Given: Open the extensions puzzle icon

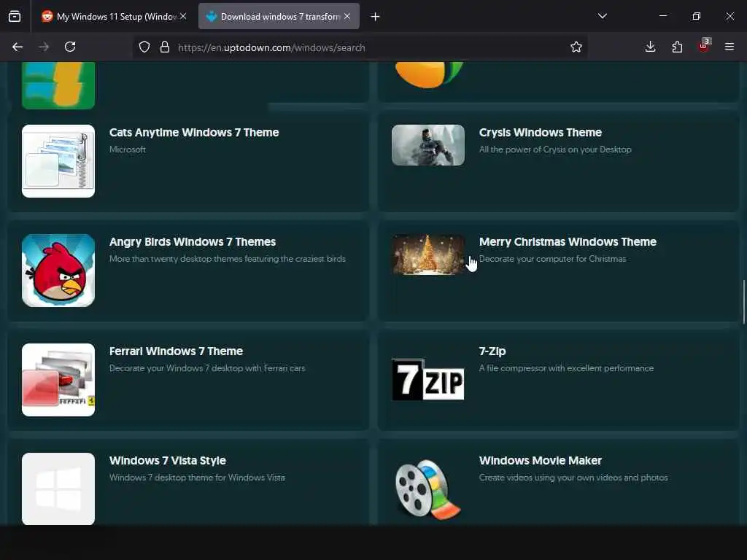Looking at the screenshot, I should tap(677, 47).
